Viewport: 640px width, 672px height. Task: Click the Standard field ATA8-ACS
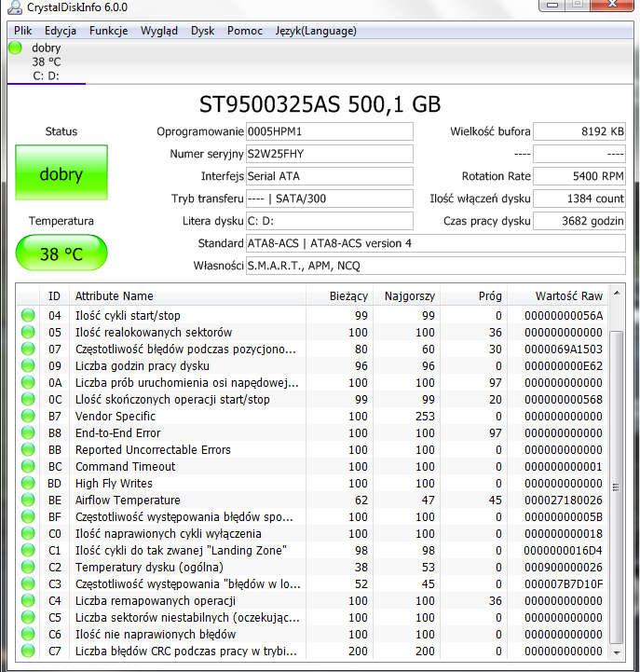(x=436, y=243)
